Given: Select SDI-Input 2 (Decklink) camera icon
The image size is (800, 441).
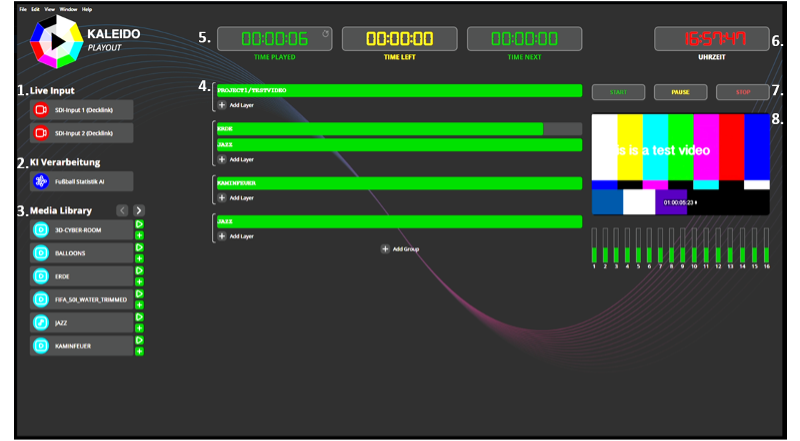Looking at the screenshot, I should (x=41, y=133).
